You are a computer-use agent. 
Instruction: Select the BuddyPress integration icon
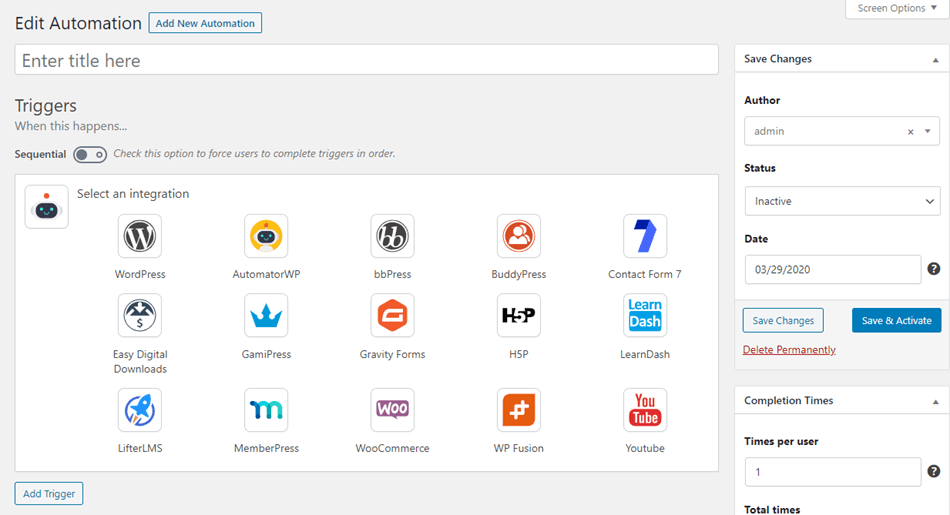[519, 236]
